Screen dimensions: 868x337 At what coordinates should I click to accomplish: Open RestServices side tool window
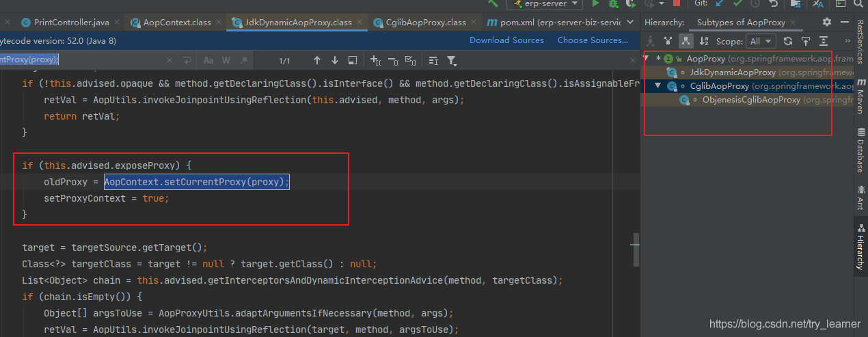[x=860, y=42]
